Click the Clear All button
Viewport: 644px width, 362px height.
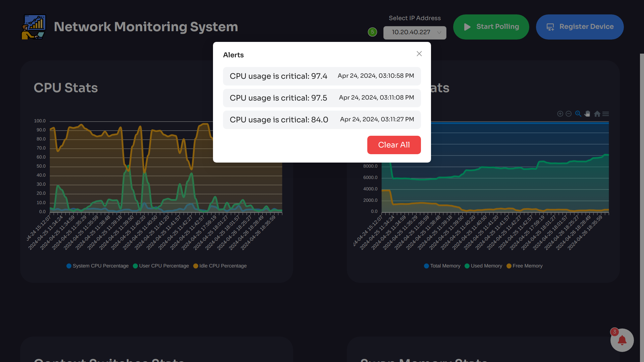394,145
